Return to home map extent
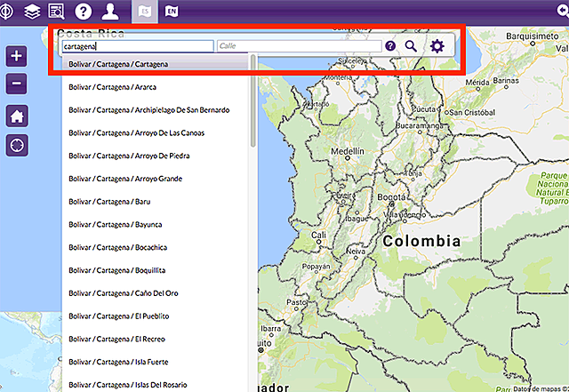This screenshot has width=569, height=392. coord(17,116)
